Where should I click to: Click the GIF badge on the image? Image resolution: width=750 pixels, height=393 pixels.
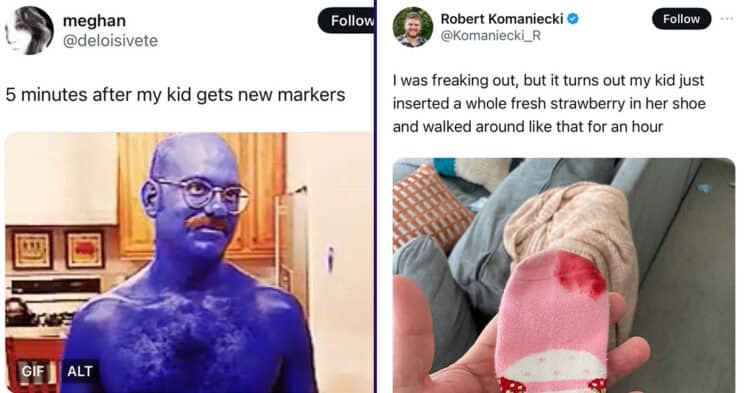[x=33, y=371]
